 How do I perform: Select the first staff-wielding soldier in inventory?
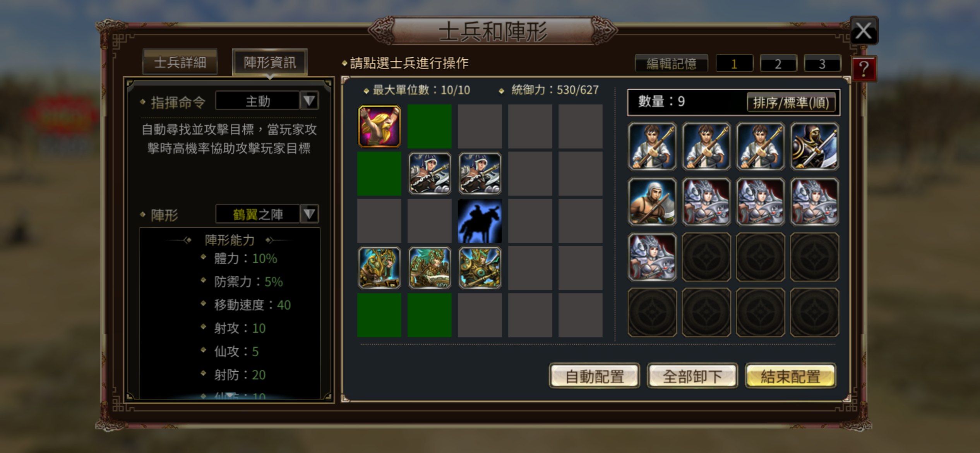click(652, 147)
